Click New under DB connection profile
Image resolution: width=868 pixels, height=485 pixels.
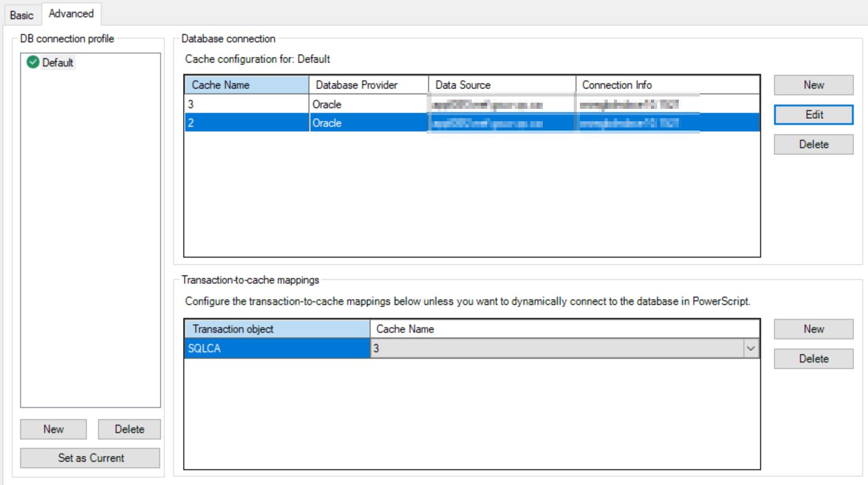click(54, 429)
